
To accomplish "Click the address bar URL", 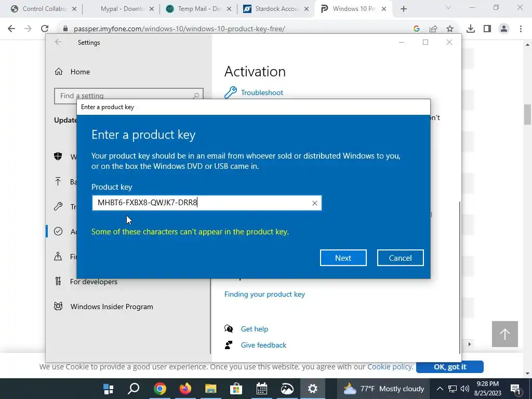I will pos(179,29).
